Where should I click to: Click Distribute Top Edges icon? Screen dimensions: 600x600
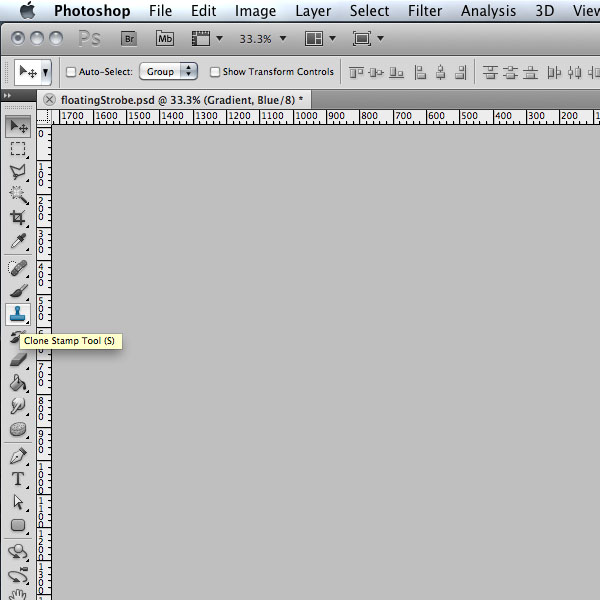490,72
